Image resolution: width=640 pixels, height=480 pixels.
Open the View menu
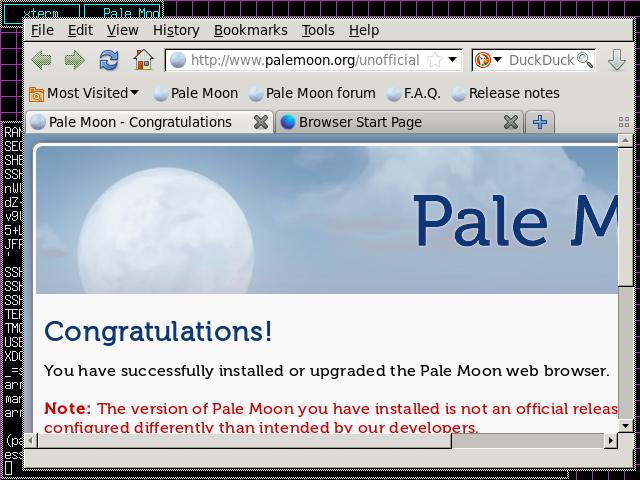pyautogui.click(x=122, y=30)
